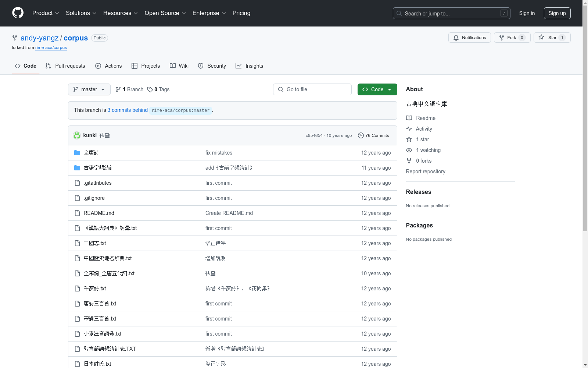Expand the Solutions dropdown
Image resolution: width=588 pixels, height=368 pixels.
pyautogui.click(x=81, y=13)
